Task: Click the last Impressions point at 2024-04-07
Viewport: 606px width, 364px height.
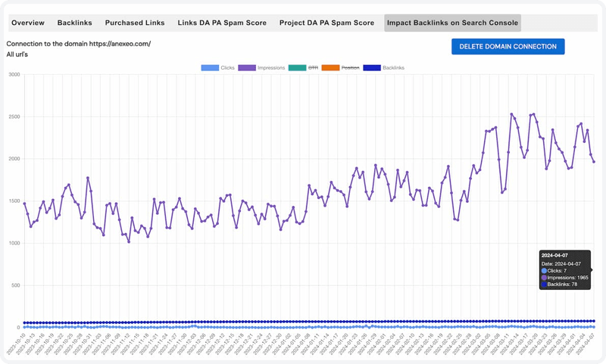Action: (x=594, y=162)
